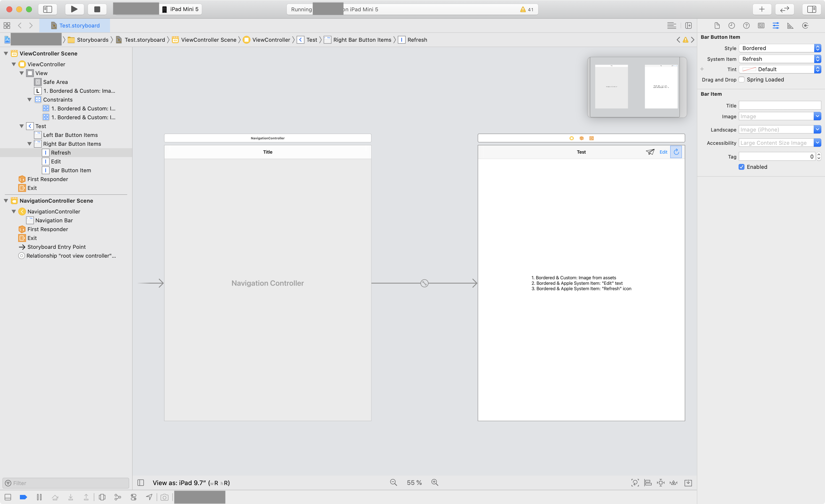Image resolution: width=825 pixels, height=504 pixels.
Task: Uncheck the Enabled checkbox
Action: point(742,167)
